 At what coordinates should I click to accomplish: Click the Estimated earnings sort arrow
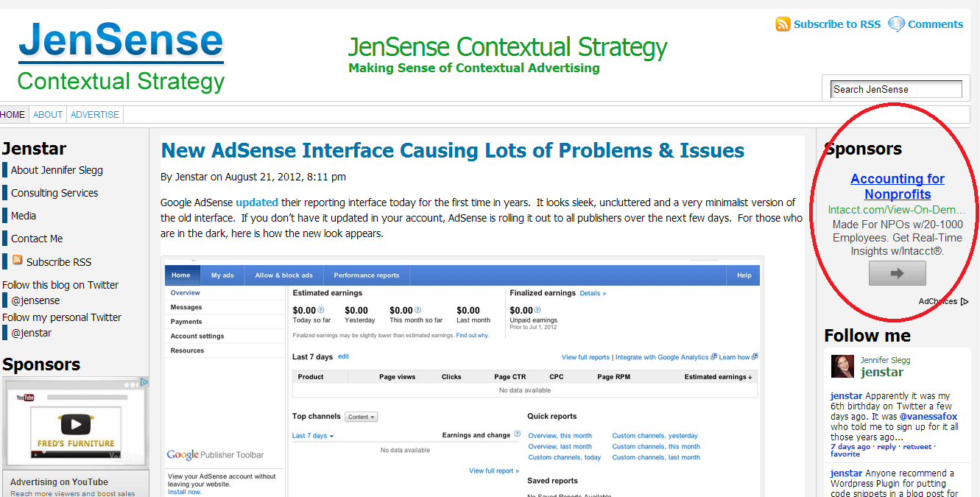pos(750,377)
